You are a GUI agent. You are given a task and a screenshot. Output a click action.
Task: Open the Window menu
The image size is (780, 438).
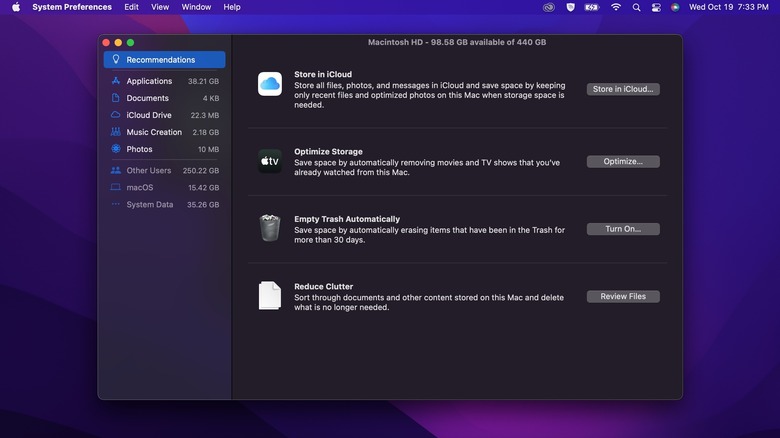(x=196, y=7)
